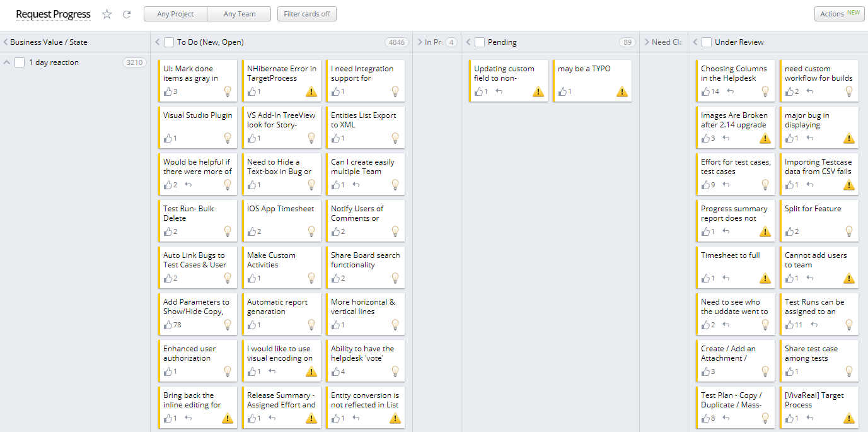Click the lightbulb on 'Visual Studio Plugin' card
The height and width of the screenshot is (432, 868).
click(227, 138)
